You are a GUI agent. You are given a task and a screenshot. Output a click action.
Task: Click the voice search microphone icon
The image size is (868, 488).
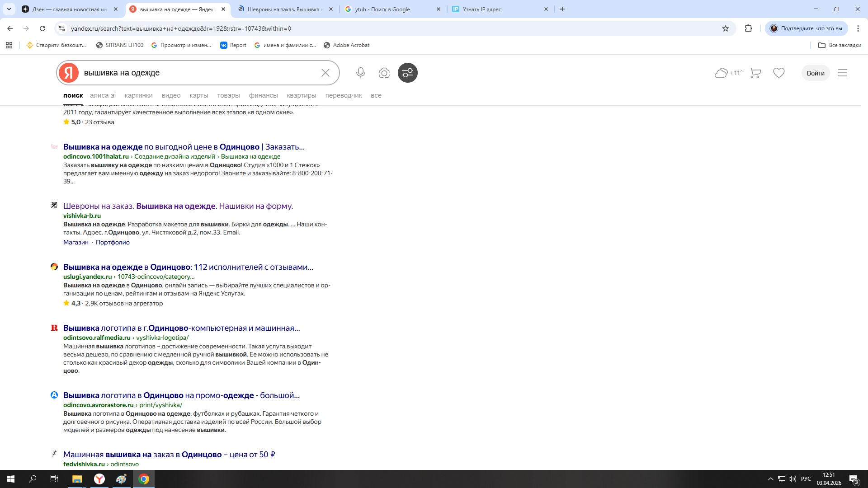(360, 73)
